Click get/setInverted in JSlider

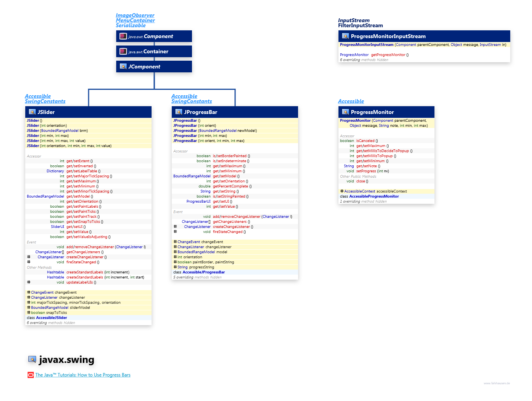(80, 166)
